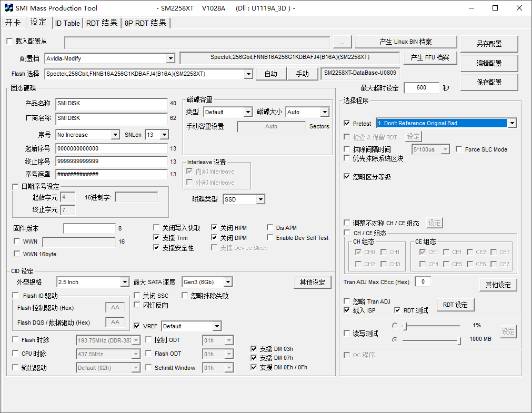Open the 配置档 Avidia-Modify dropdown
532x413 pixels.
coord(170,58)
